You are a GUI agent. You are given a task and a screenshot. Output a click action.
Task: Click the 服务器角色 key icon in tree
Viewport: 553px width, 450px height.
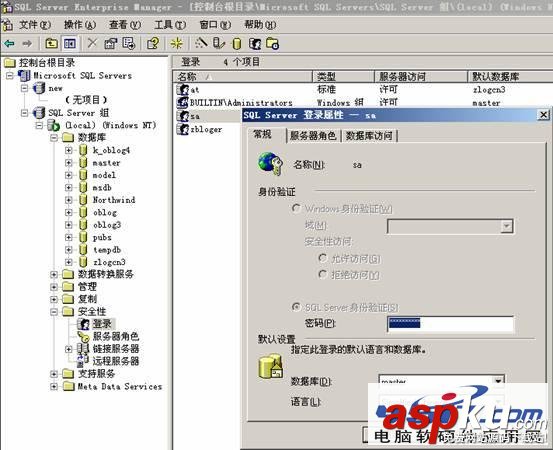click(84, 336)
